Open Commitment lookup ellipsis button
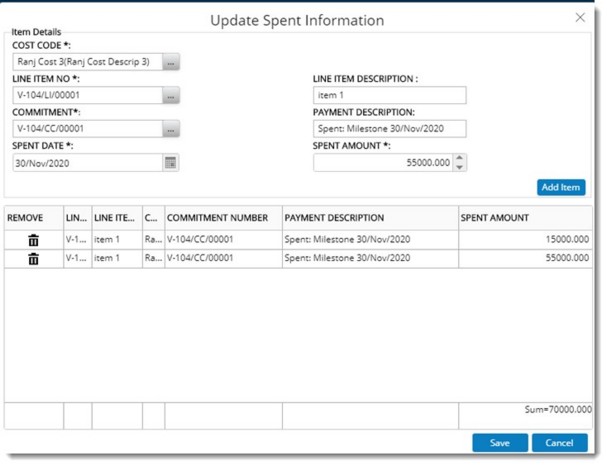 tap(171, 129)
